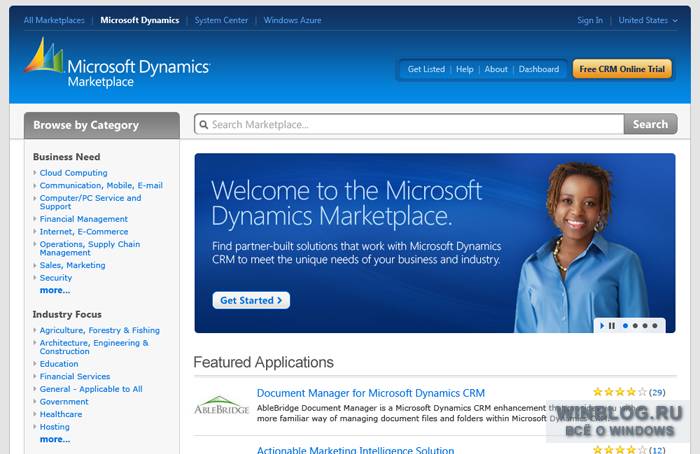Switch to the Windows Azure tab
700x454 pixels.
point(292,20)
